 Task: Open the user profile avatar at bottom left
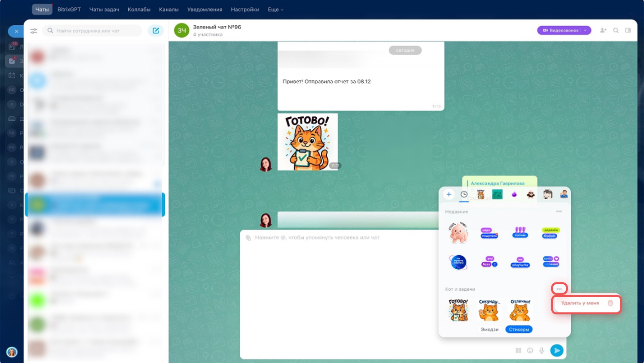(12, 352)
